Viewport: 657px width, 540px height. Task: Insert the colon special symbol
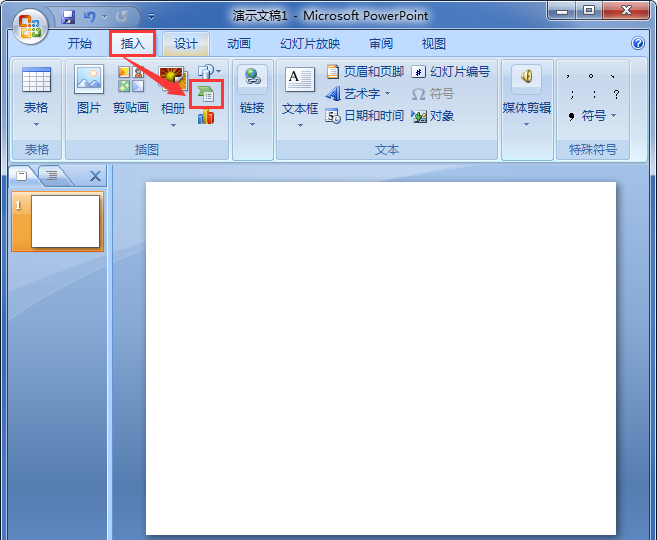point(594,95)
